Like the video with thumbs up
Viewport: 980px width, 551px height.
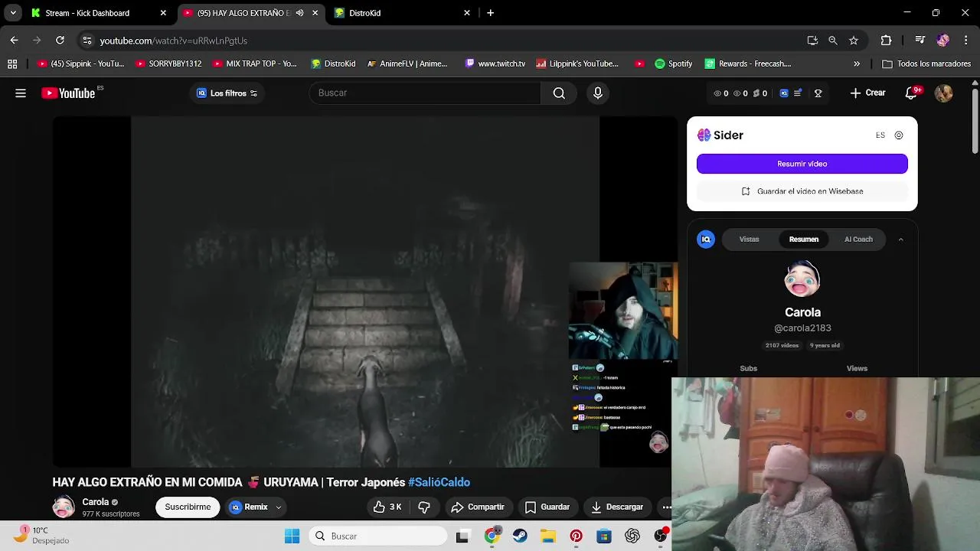(x=388, y=507)
